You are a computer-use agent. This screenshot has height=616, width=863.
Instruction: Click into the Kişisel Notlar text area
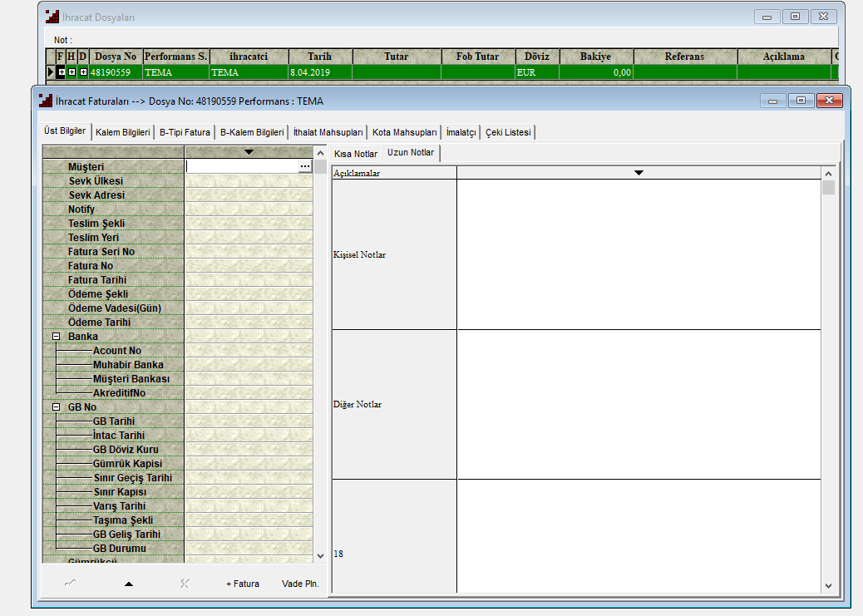(x=639, y=254)
